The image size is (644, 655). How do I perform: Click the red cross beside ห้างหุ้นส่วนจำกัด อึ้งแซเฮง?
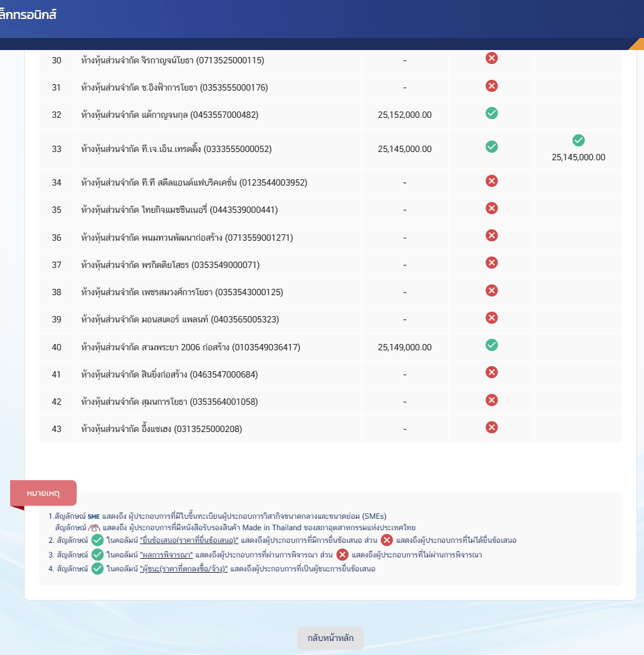(491, 427)
